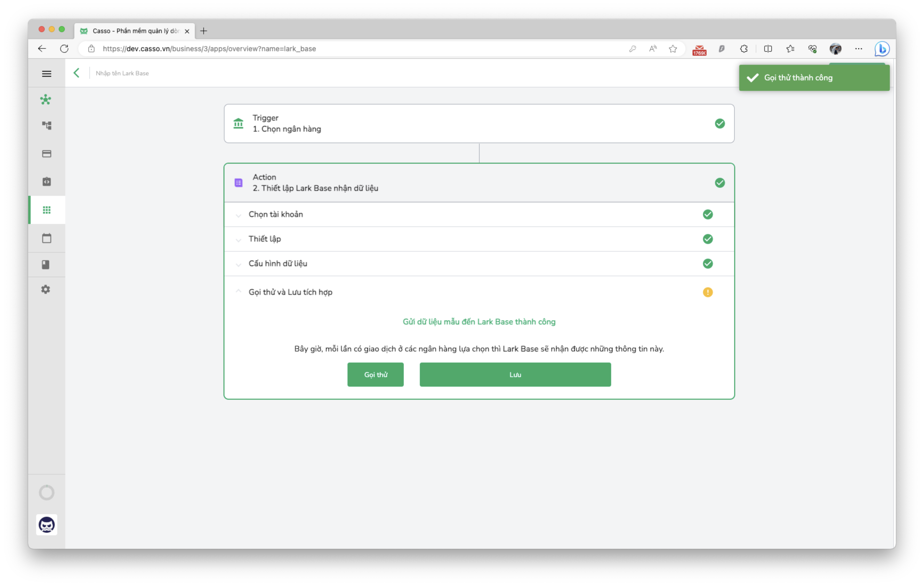Open the Trigger Chọn ngân hàng step

[x=479, y=124]
